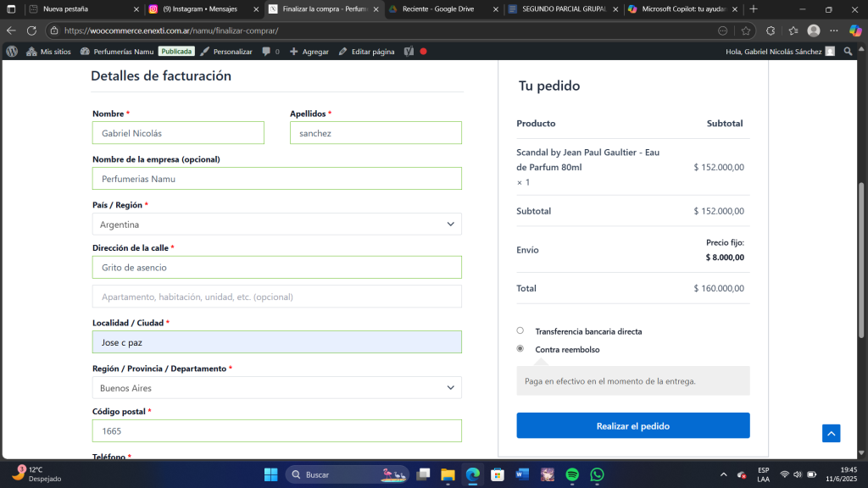Switch to the Instagram Mensajes tab
This screenshot has height=488, width=868.
(198, 9)
